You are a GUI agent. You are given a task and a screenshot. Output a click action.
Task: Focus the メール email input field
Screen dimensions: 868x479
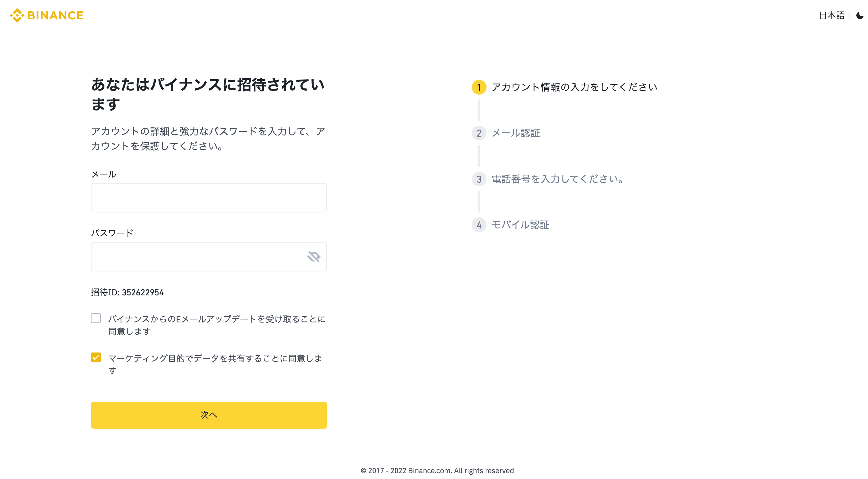point(209,198)
